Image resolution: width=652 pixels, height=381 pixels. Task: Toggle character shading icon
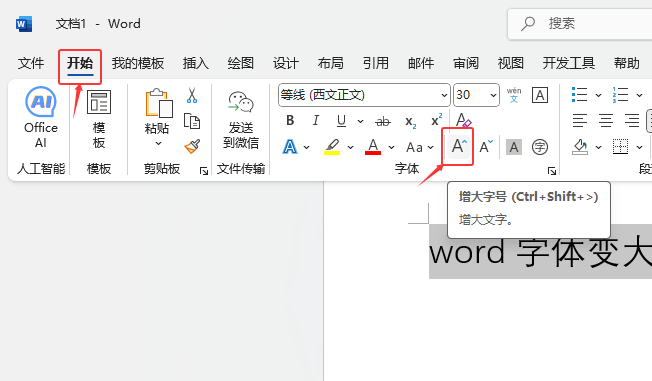pos(514,147)
